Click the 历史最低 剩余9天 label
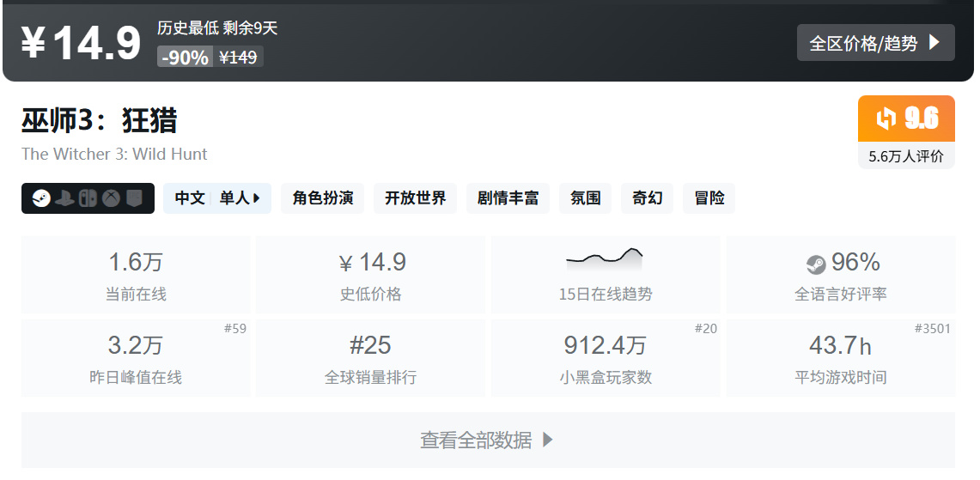The height and width of the screenshot is (480, 980). (217, 28)
